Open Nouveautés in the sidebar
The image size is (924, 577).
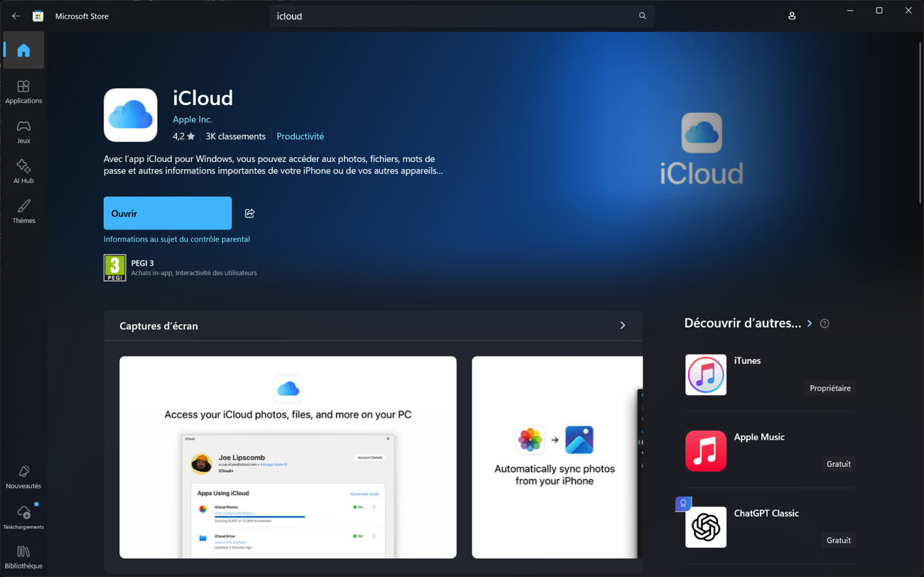coord(23,477)
